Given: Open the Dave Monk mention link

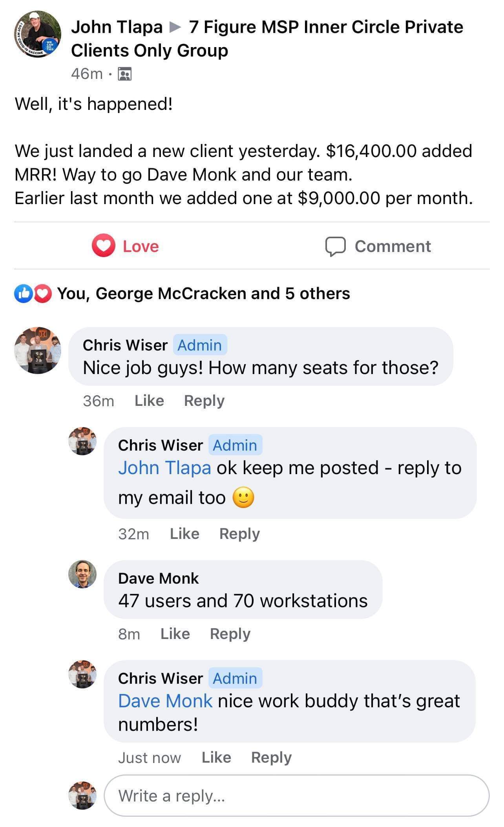Looking at the screenshot, I should 165,701.
